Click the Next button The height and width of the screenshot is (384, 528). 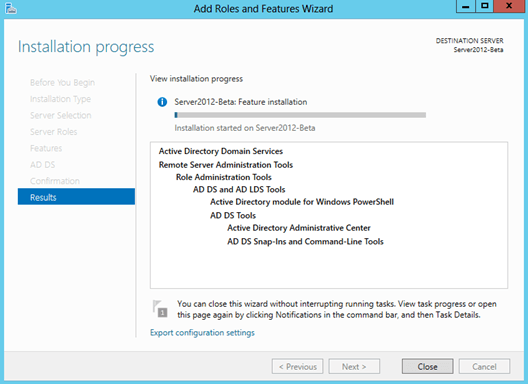point(354,366)
